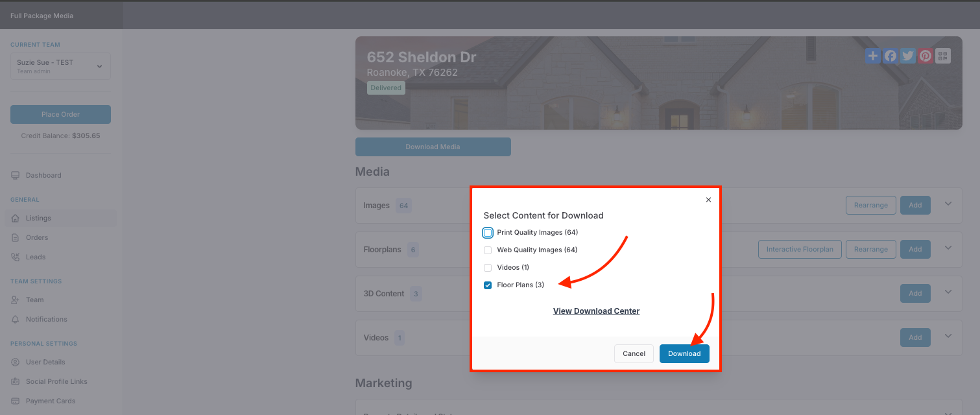Image resolution: width=980 pixels, height=415 pixels.
Task: Expand the 3D Content section chevron
Action: coord(948,292)
